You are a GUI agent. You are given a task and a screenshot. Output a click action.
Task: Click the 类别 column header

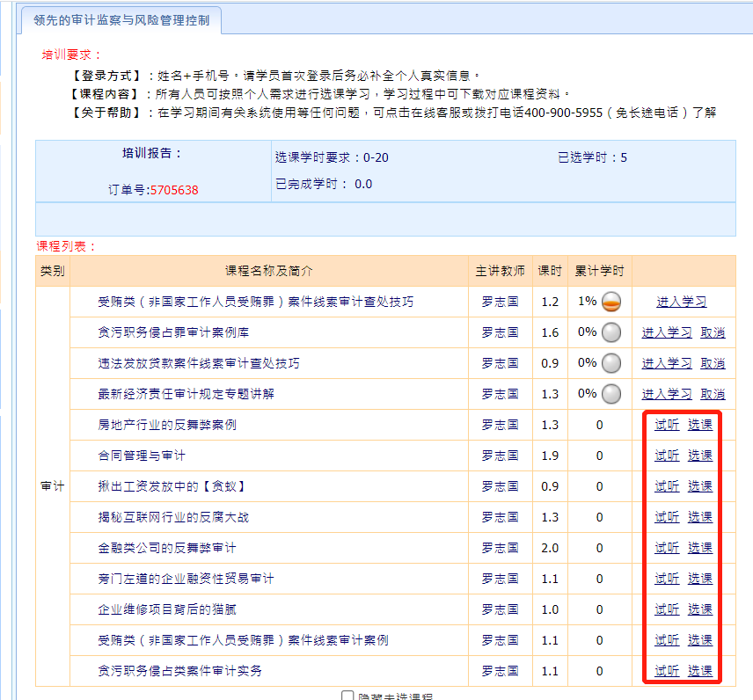click(x=53, y=271)
